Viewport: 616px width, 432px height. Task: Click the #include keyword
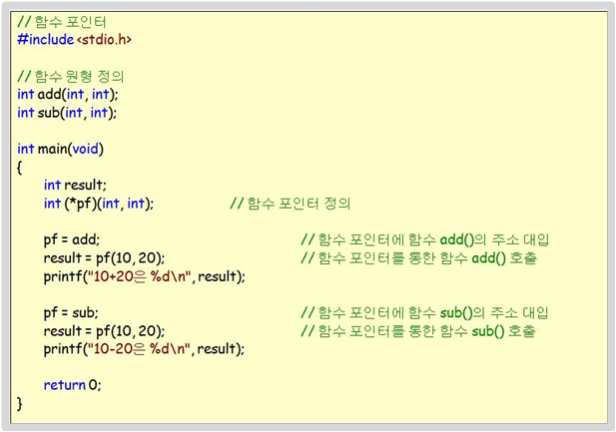[46, 40]
